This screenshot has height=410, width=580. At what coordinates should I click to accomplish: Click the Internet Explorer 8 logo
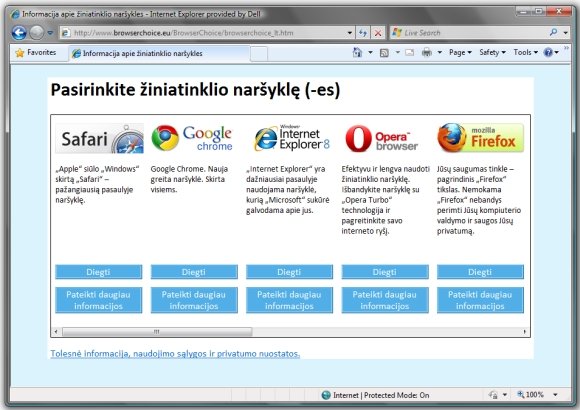click(291, 138)
